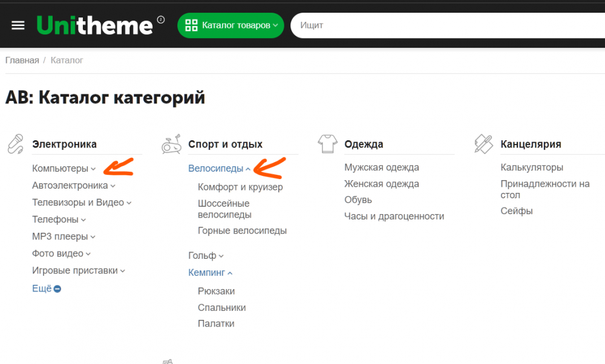Viewport: 605px width, 364px height.
Task: Open the Электроника category heading
Action: [x=64, y=144]
